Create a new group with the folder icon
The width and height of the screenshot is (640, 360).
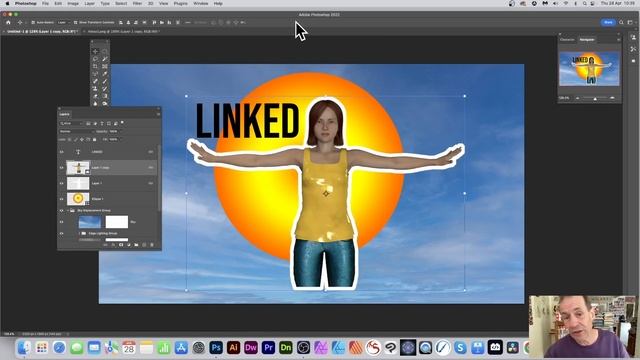(136, 244)
